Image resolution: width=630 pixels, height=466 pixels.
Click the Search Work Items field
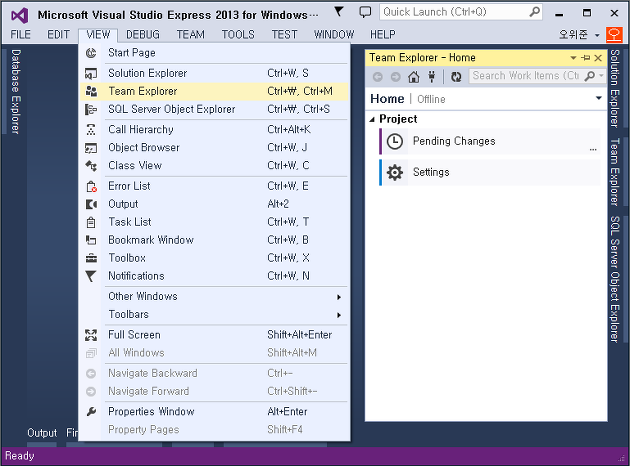(526, 76)
